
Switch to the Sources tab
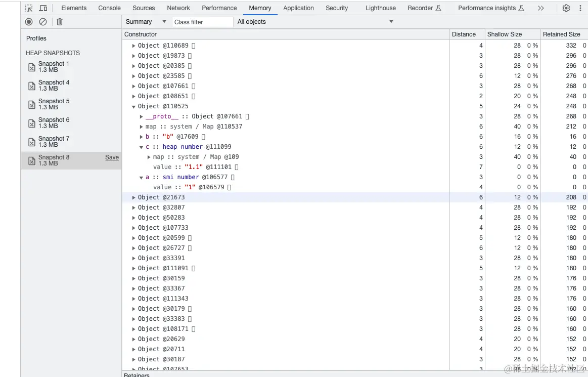point(144,8)
